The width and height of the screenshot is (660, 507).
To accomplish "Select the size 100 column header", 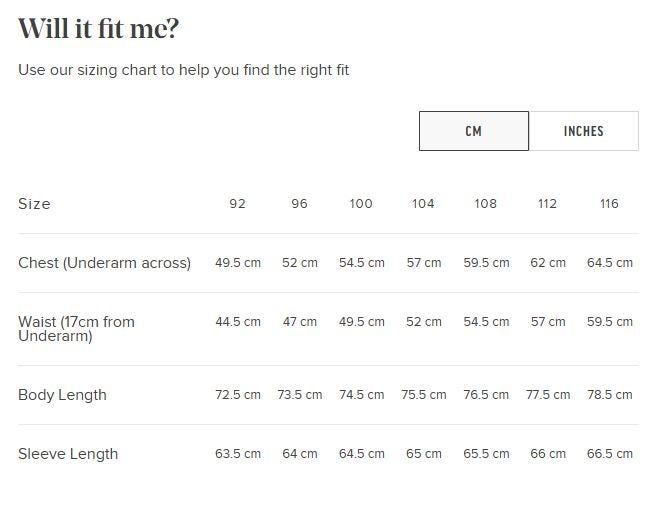I will pos(361,204).
